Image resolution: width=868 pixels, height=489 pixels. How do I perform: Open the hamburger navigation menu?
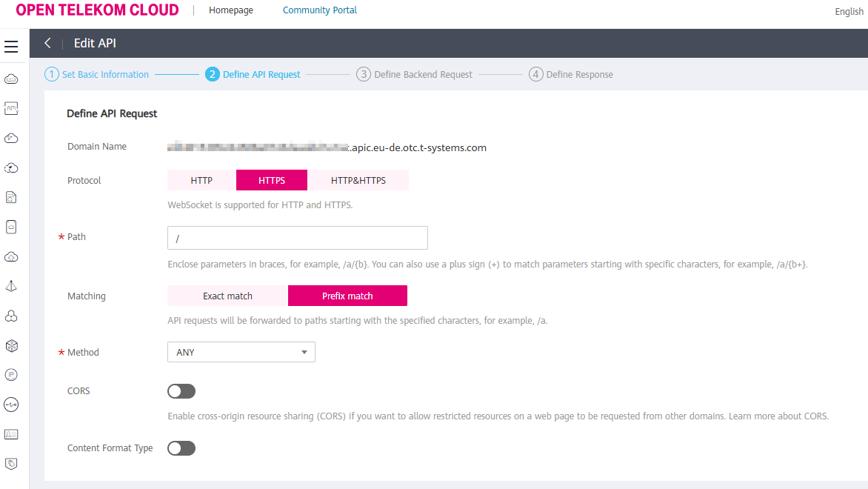point(11,46)
